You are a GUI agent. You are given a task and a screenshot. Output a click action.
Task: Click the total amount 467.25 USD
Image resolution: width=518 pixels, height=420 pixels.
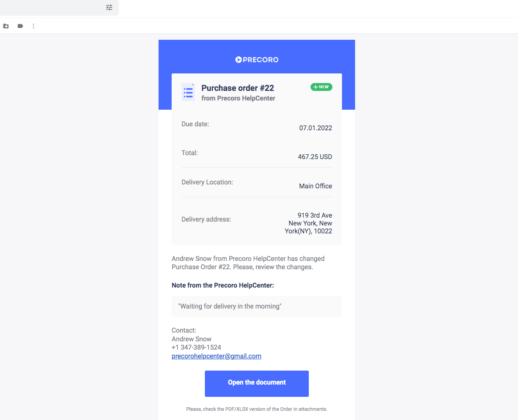pyautogui.click(x=315, y=156)
